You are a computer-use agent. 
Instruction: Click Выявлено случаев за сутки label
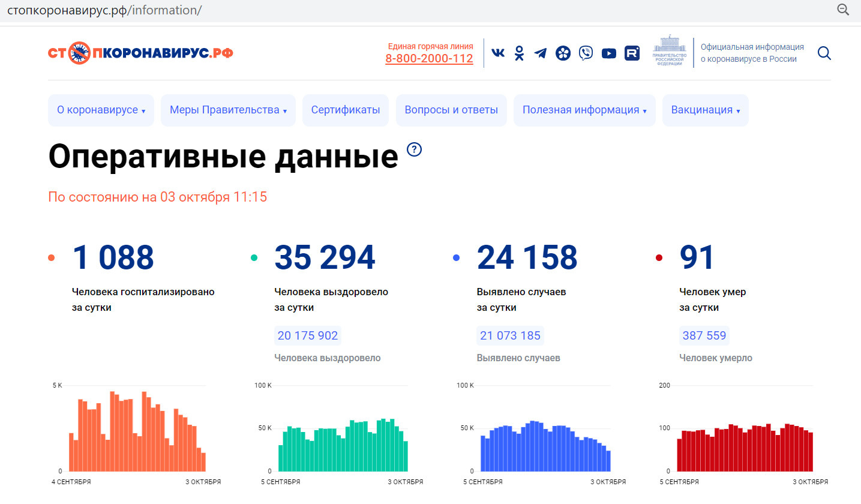521,300
